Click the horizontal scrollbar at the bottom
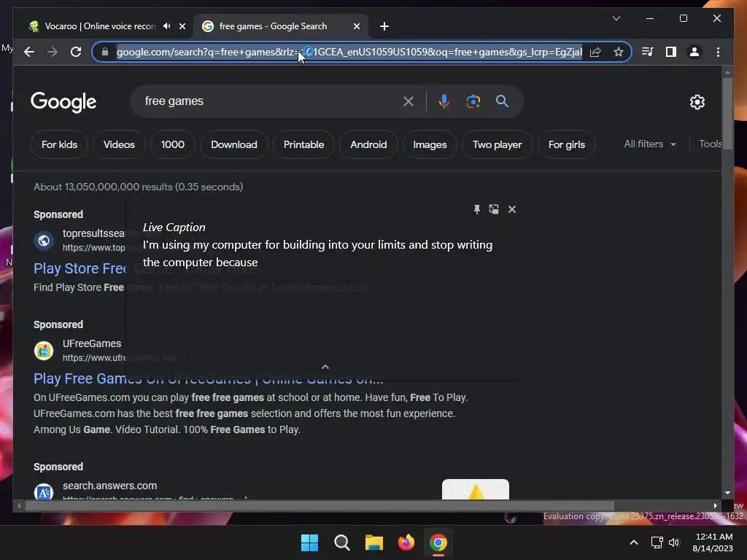Screen dimensions: 747x560 (320, 506)
